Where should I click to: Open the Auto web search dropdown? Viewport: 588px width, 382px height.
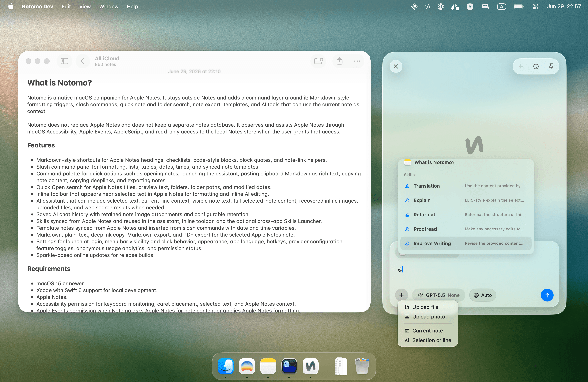pyautogui.click(x=483, y=295)
